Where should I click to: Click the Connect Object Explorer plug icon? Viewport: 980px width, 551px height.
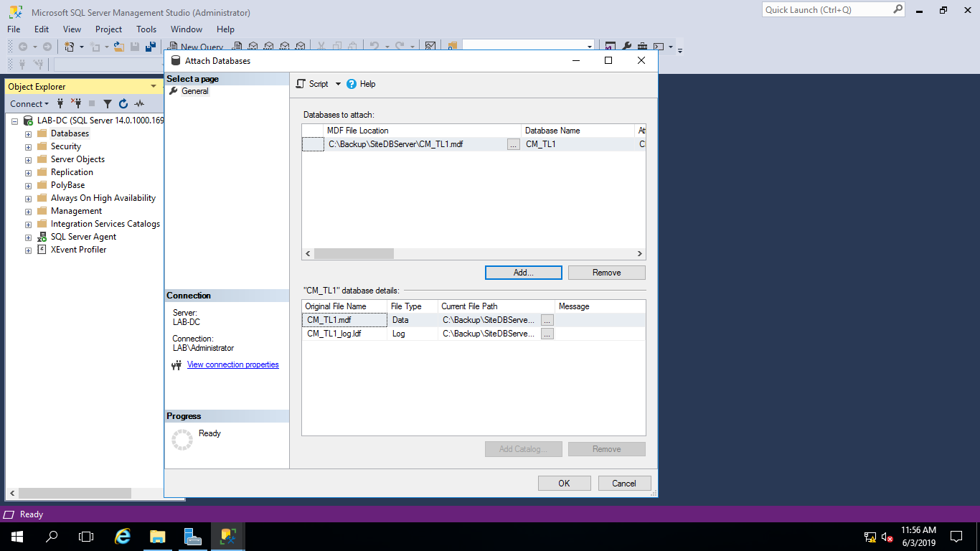point(61,103)
